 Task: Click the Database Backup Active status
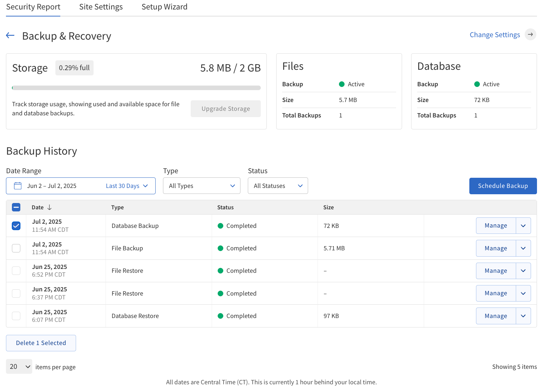487,84
